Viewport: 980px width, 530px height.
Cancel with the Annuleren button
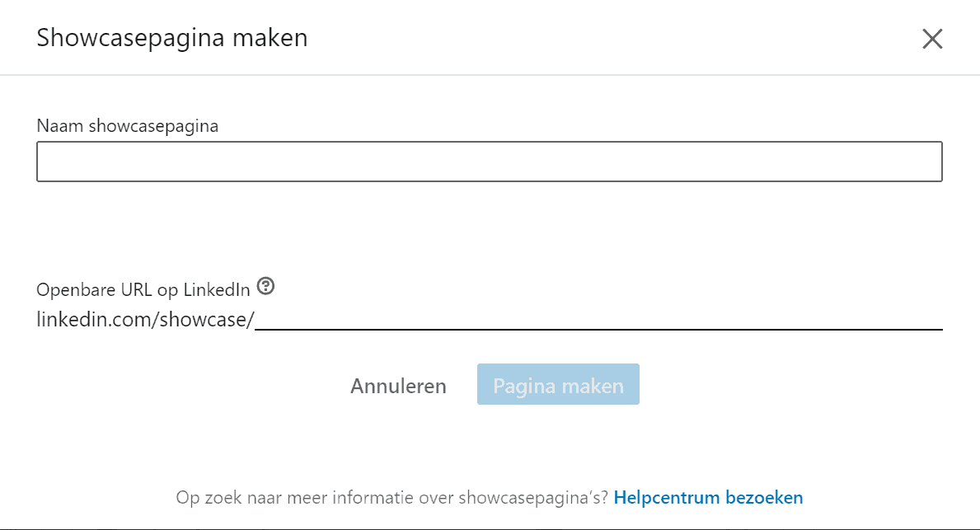click(x=398, y=386)
